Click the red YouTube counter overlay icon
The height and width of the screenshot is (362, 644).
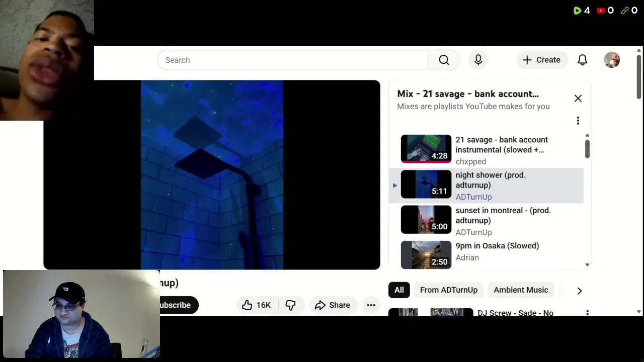point(601,10)
